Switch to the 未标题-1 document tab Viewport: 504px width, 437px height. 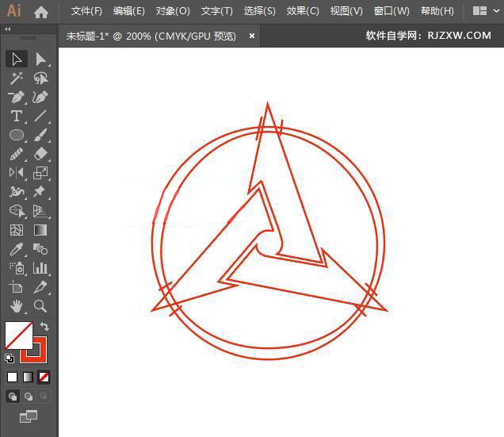click(151, 36)
